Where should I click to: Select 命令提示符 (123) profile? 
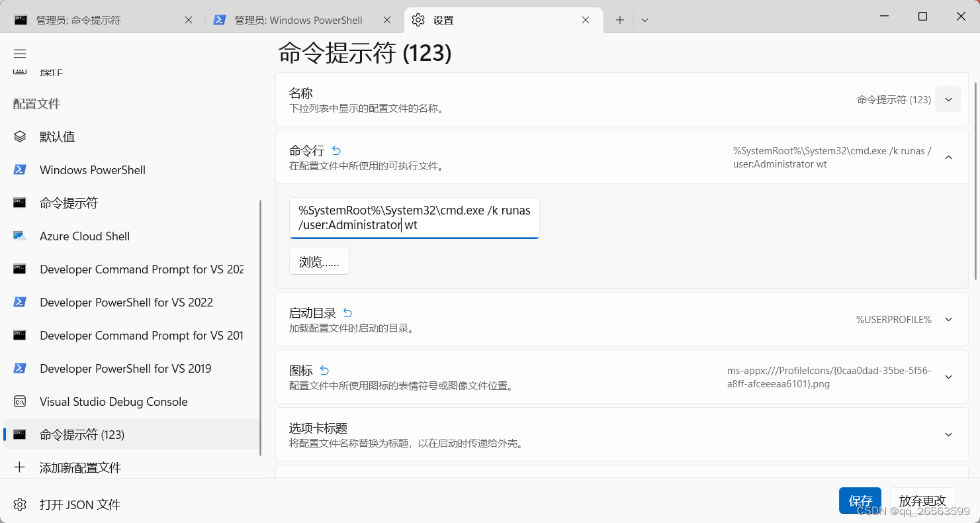131,434
